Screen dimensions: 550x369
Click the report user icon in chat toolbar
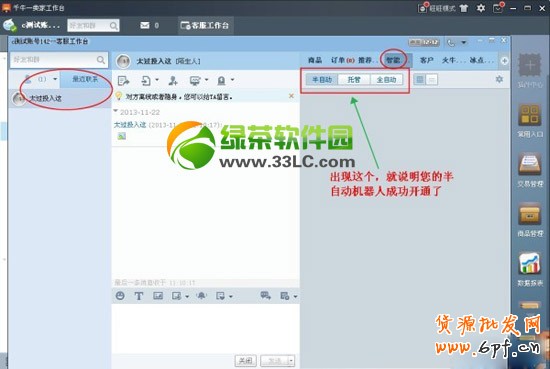[x=221, y=81]
